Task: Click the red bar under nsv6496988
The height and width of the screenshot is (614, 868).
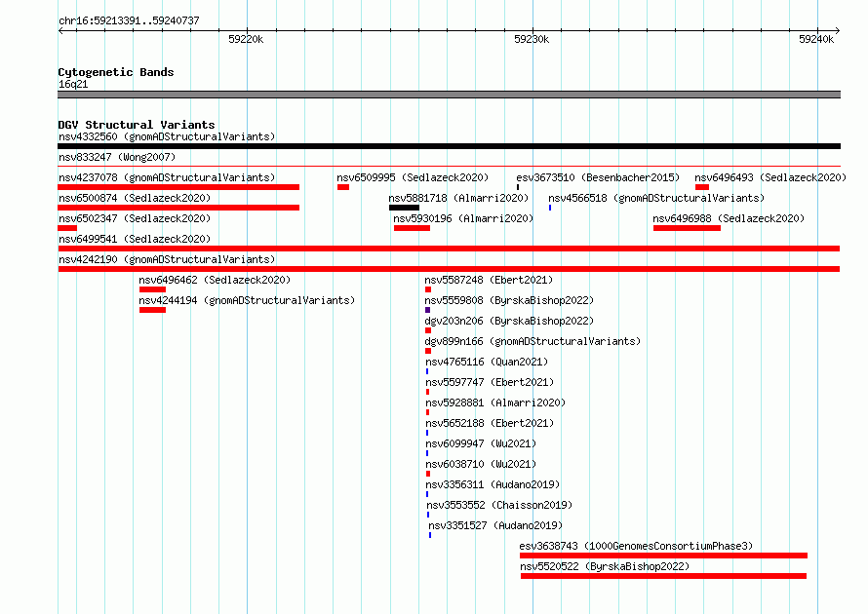Action: click(x=687, y=228)
